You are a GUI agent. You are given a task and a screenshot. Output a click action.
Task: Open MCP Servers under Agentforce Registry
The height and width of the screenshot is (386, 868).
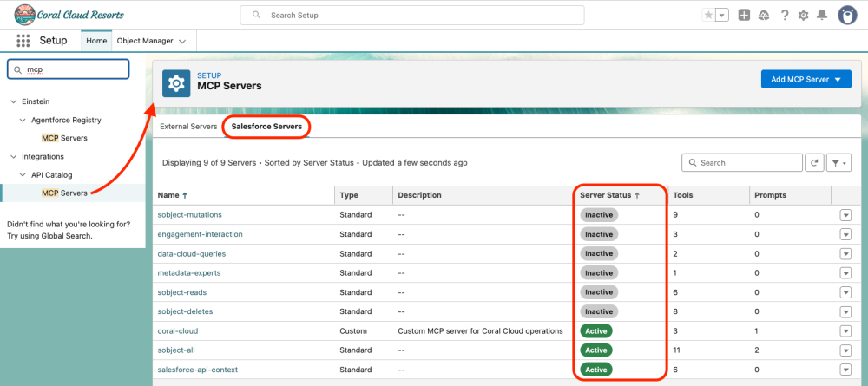coord(64,138)
